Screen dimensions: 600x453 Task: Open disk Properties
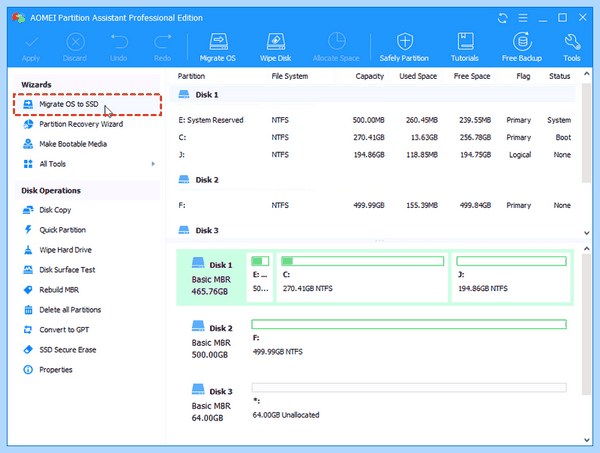click(x=56, y=370)
